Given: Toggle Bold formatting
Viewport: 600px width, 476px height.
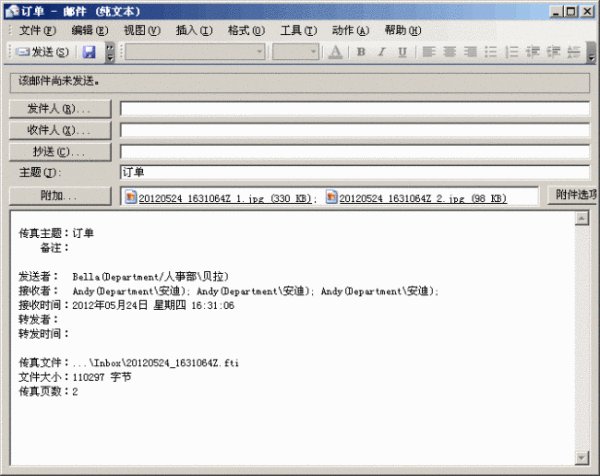Looking at the screenshot, I should 361,52.
